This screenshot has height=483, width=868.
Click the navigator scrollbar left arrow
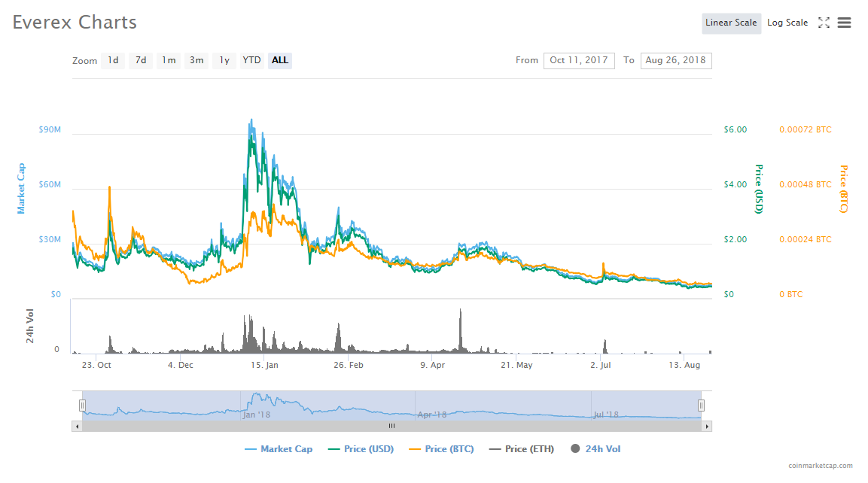[x=77, y=427]
